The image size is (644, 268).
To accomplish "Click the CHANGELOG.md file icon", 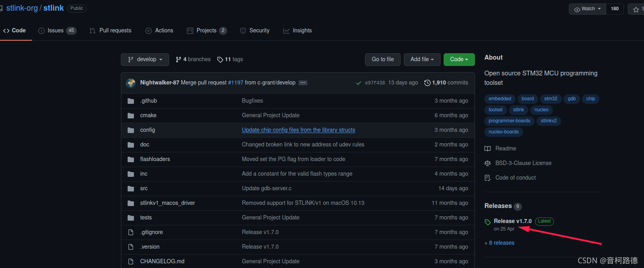I will [131, 262].
